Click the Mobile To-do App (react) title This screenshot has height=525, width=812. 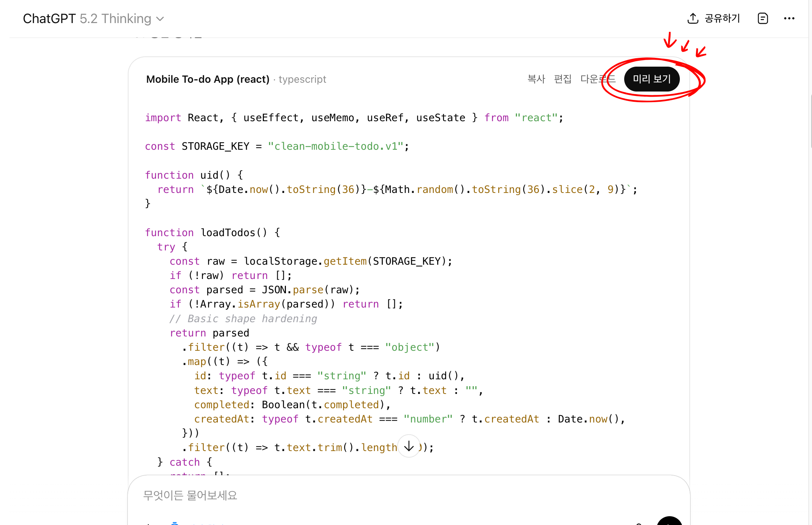tap(208, 79)
